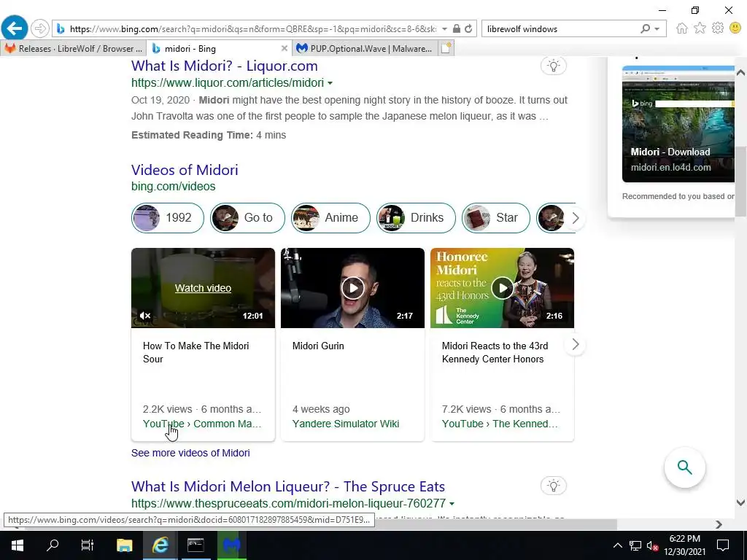Image resolution: width=747 pixels, height=560 pixels.
Task: Click 'YouTube › Common Ma...' source text
Action: click(x=202, y=424)
